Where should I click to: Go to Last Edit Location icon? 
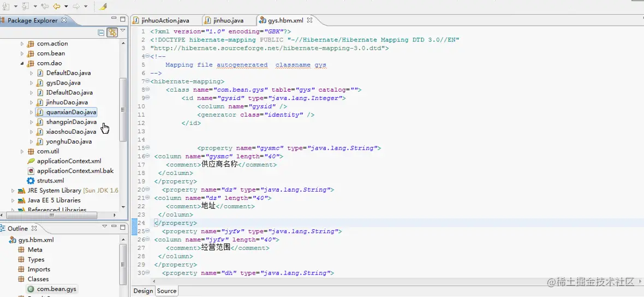(x=45, y=7)
